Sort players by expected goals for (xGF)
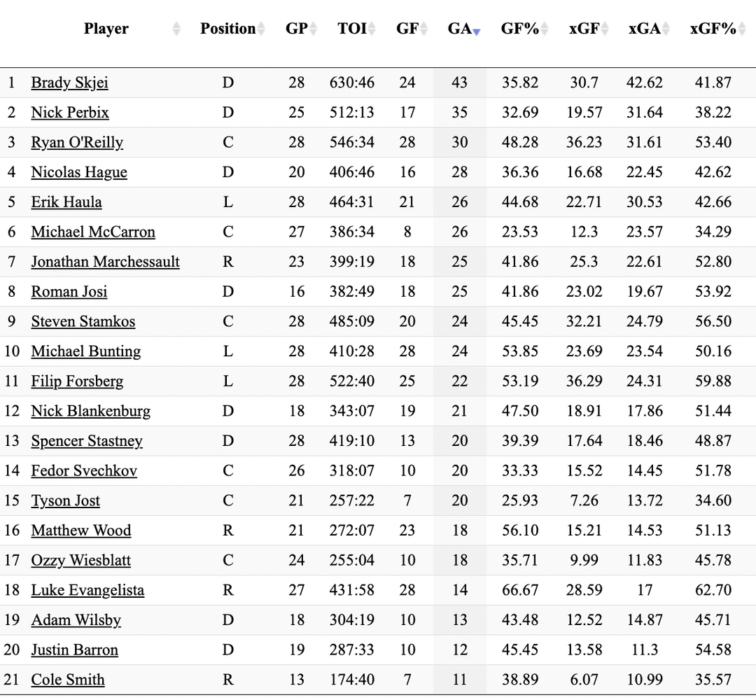This screenshot has height=700, width=756. (583, 29)
